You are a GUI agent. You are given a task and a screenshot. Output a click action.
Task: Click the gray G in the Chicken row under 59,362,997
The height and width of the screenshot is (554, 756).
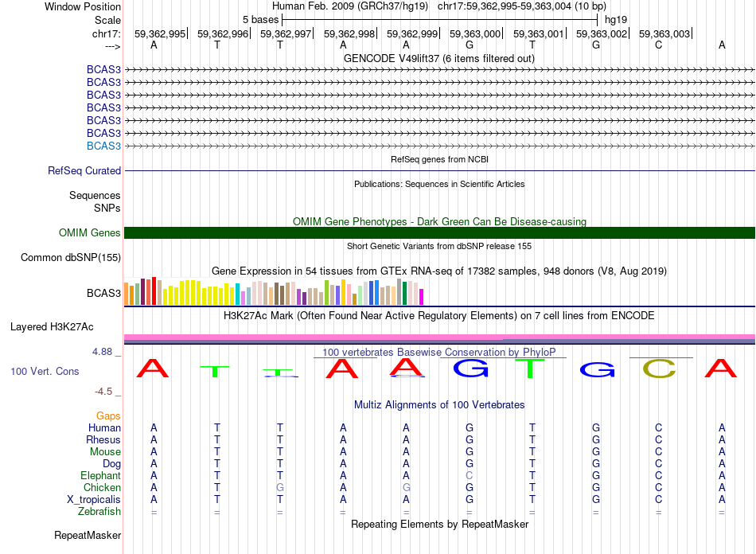point(280,487)
